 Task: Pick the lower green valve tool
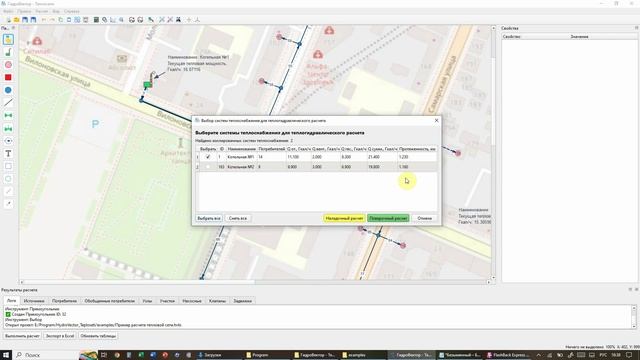click(x=8, y=129)
